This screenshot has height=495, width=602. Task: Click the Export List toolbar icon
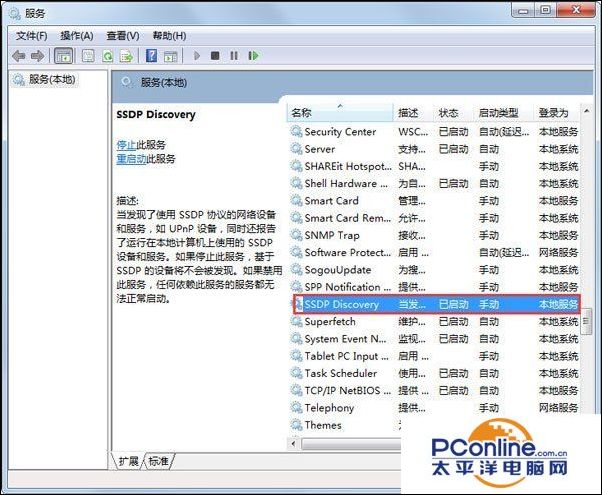coord(126,56)
